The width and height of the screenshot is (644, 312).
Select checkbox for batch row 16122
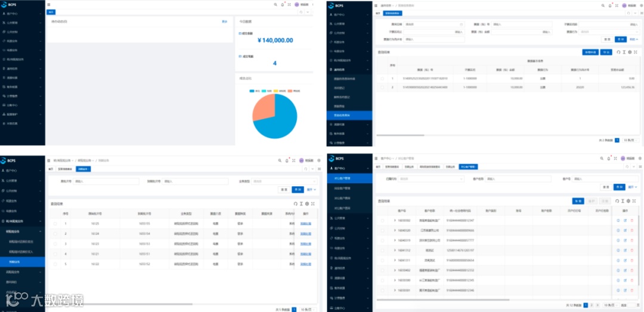pos(55,264)
